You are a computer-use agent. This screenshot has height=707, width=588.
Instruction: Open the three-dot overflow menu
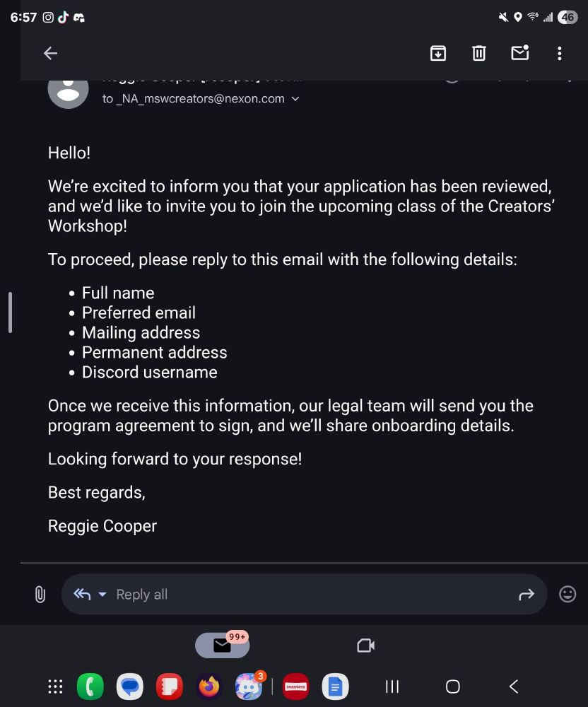559,53
